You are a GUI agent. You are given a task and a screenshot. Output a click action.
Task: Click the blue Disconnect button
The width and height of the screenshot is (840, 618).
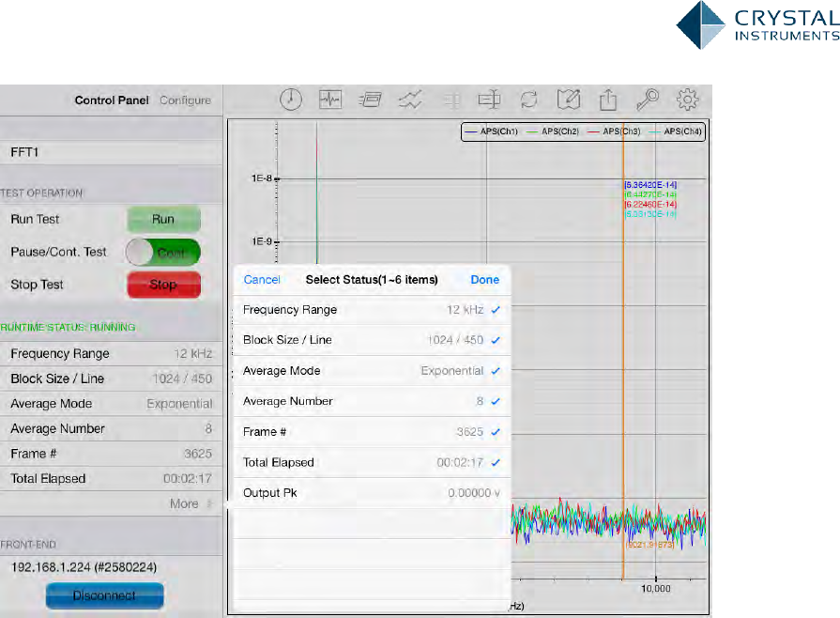pyautogui.click(x=104, y=595)
